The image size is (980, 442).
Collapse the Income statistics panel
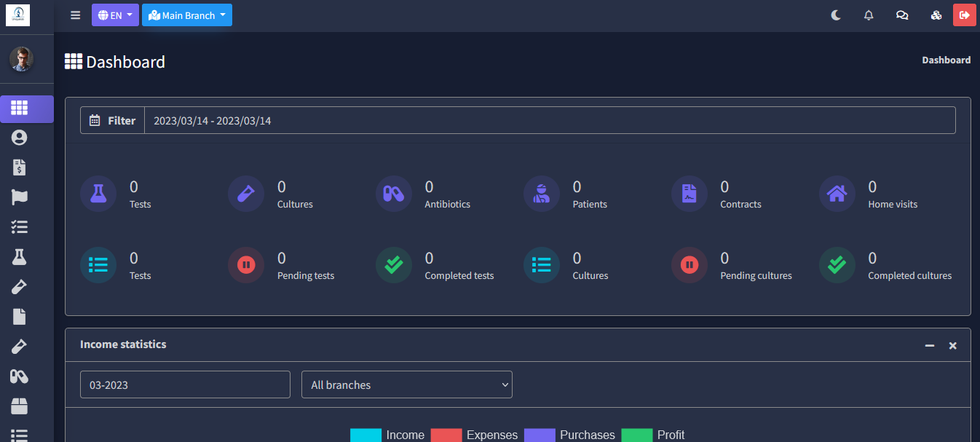[930, 345]
